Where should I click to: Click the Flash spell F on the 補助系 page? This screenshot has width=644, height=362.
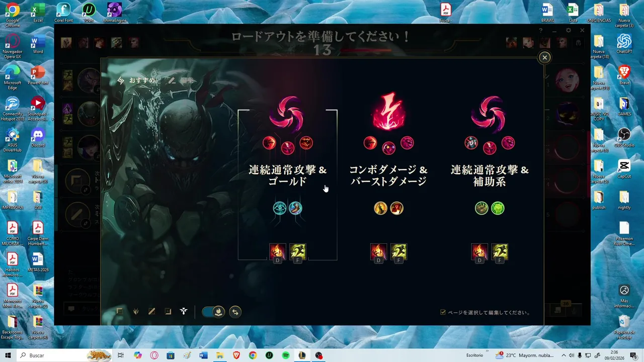(x=500, y=251)
